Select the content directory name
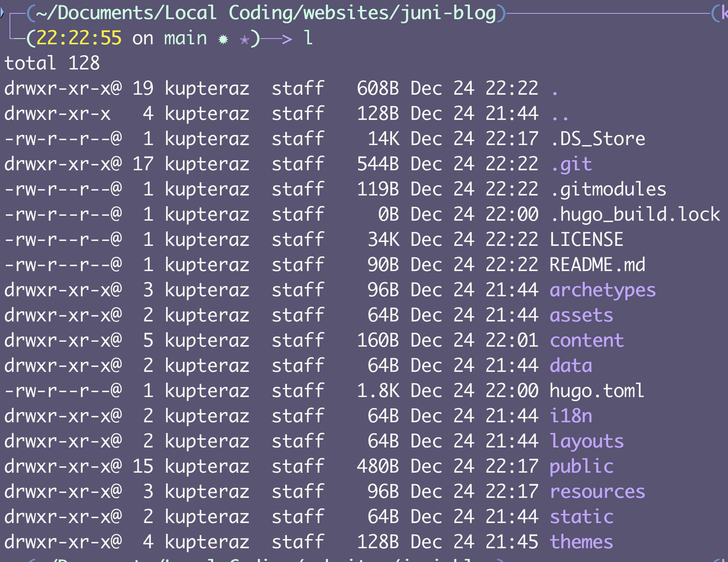Viewport: 728px width, 562px height. click(586, 341)
